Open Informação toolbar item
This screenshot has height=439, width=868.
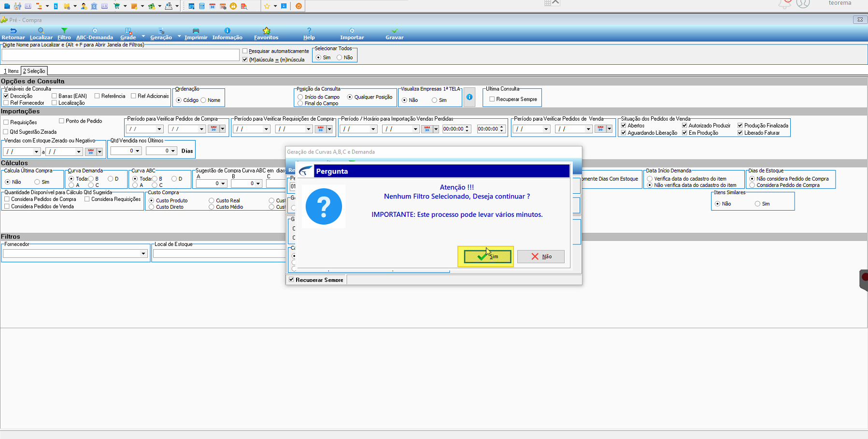click(x=228, y=34)
